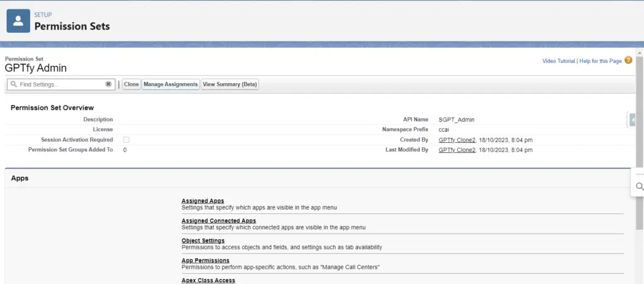Open Object Settings link
Viewport: 644px width, 284px height.
[203, 241]
